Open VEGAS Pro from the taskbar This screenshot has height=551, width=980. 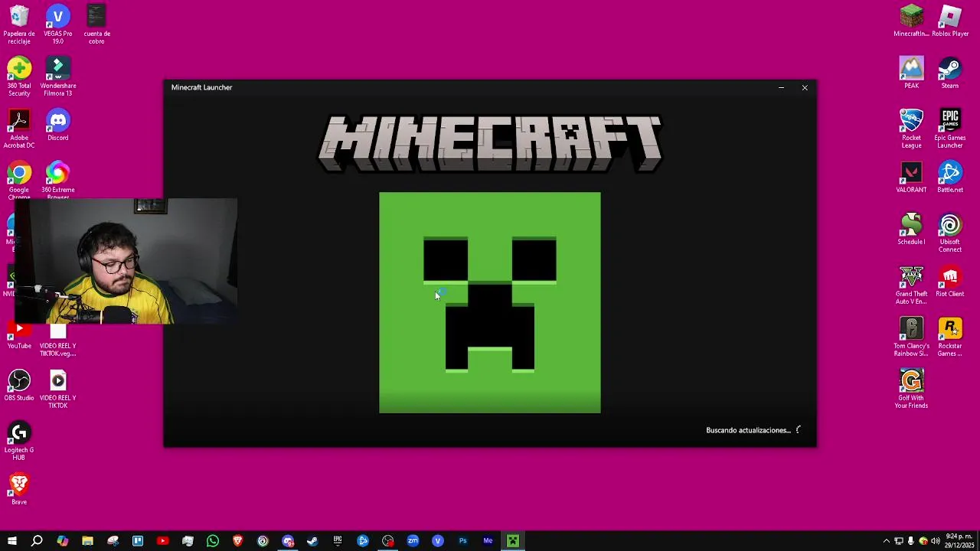pos(438,541)
